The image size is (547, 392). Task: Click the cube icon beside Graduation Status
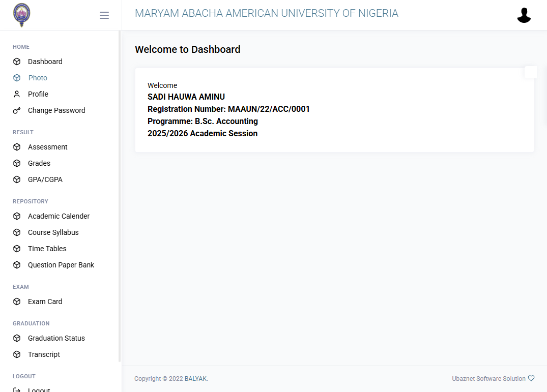17,338
